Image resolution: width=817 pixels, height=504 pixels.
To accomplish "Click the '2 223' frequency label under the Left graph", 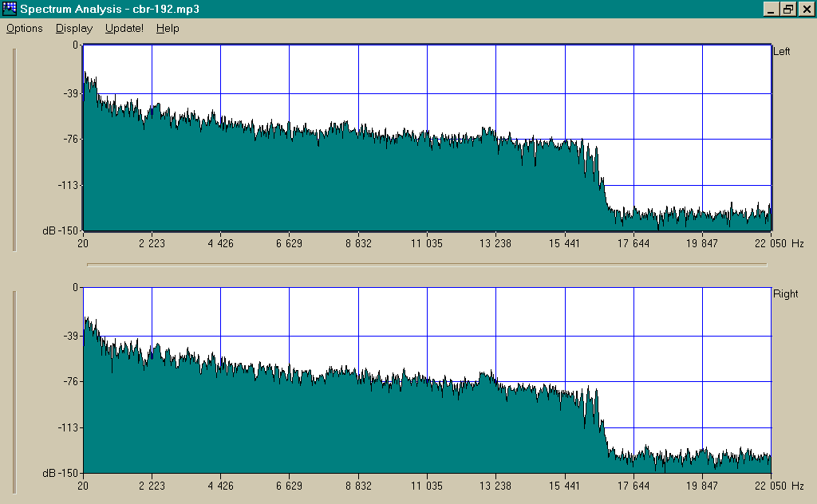I will (152, 243).
